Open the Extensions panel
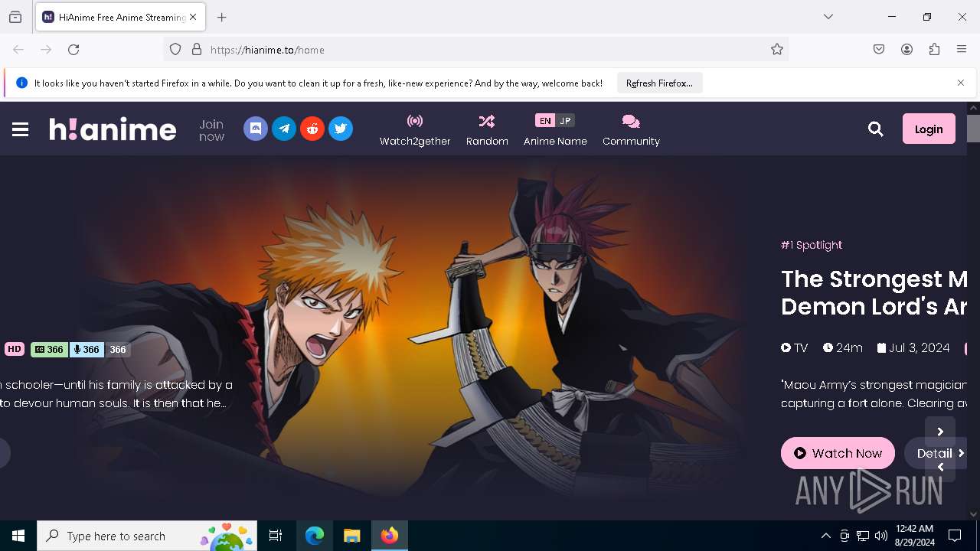 click(934, 50)
